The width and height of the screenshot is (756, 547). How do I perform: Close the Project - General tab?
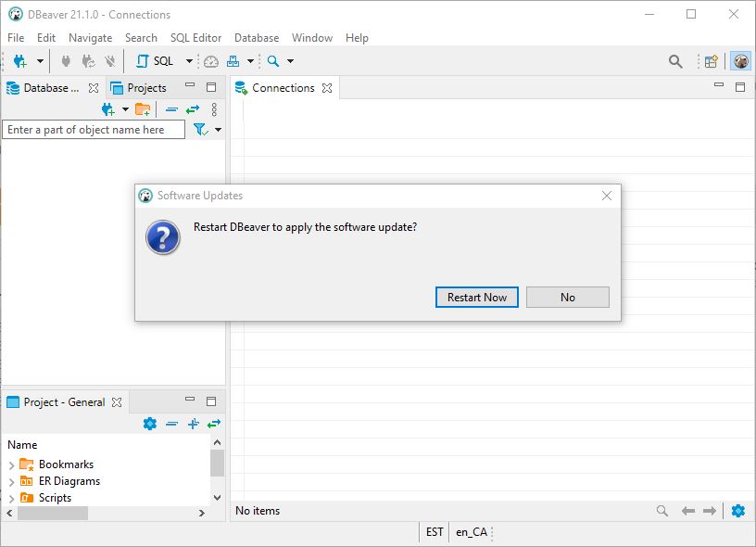pyautogui.click(x=117, y=402)
